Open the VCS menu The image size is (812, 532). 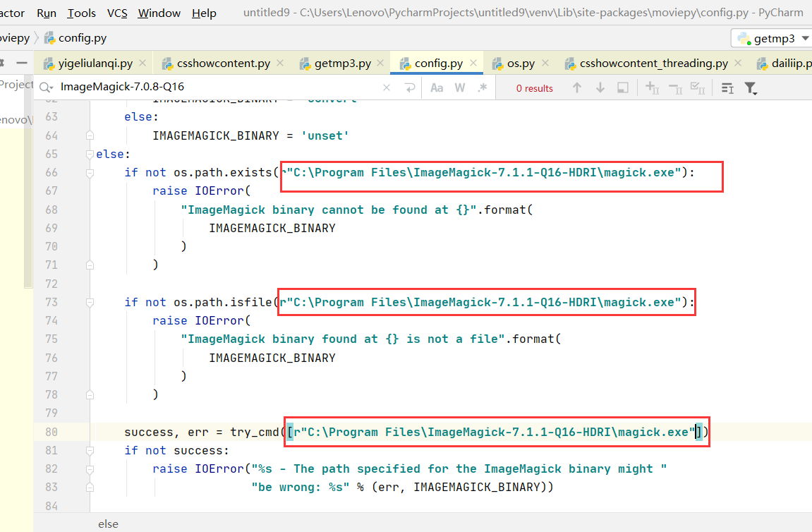click(117, 13)
